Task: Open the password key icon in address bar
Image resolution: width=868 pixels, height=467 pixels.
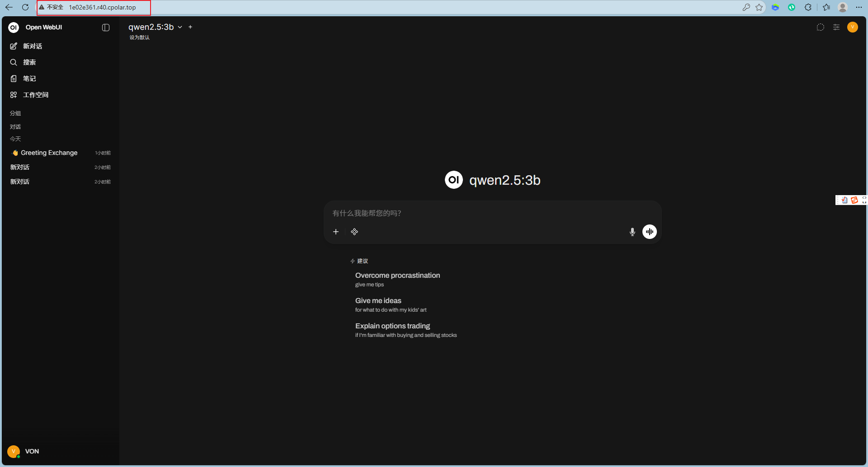Action: (x=746, y=7)
